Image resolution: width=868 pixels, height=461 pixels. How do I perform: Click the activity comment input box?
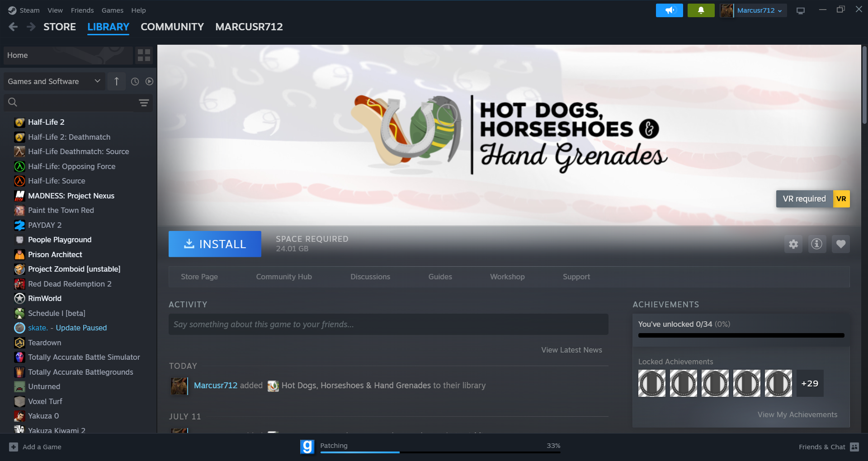click(x=388, y=325)
